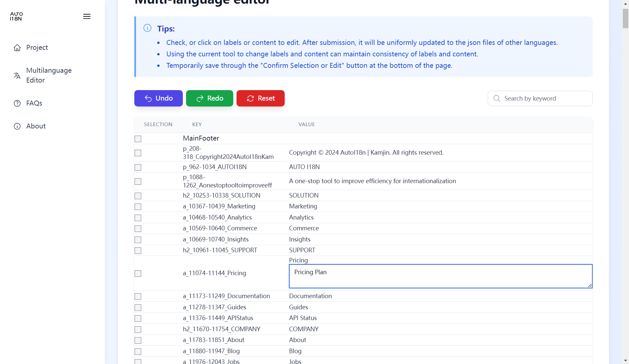The image size is (629, 364).
Task: Check the a_11074-11144_Pricing checkbox
Action: [x=138, y=274]
